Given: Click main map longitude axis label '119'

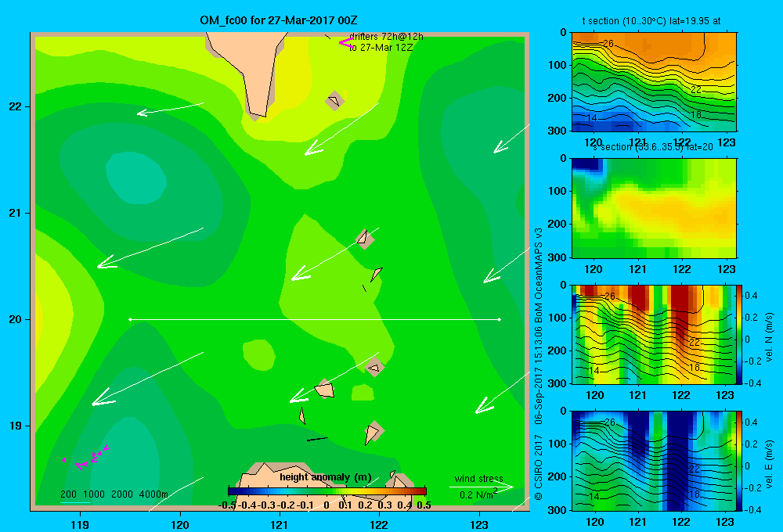Looking at the screenshot, I should click(x=81, y=524).
